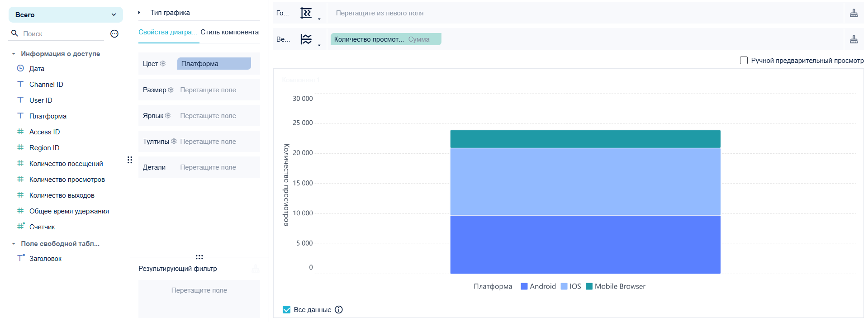
Task: Enable Ручной предварительный просмотр checkbox
Action: 744,61
